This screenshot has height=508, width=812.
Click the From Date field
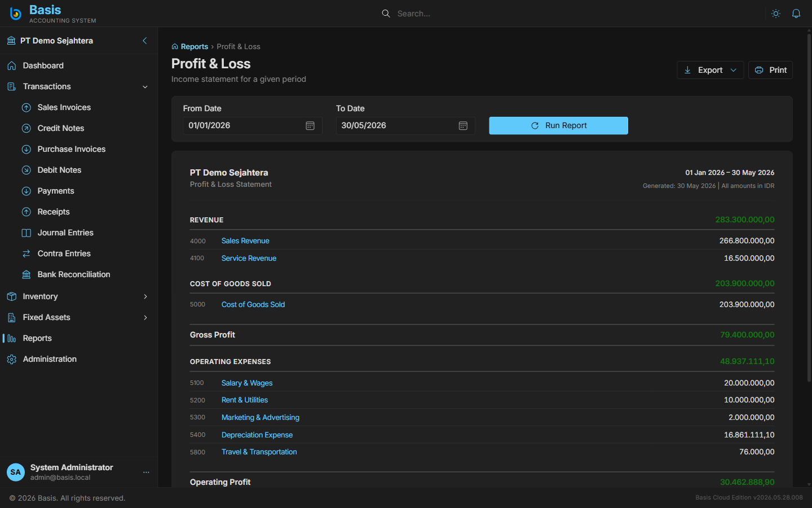click(253, 126)
